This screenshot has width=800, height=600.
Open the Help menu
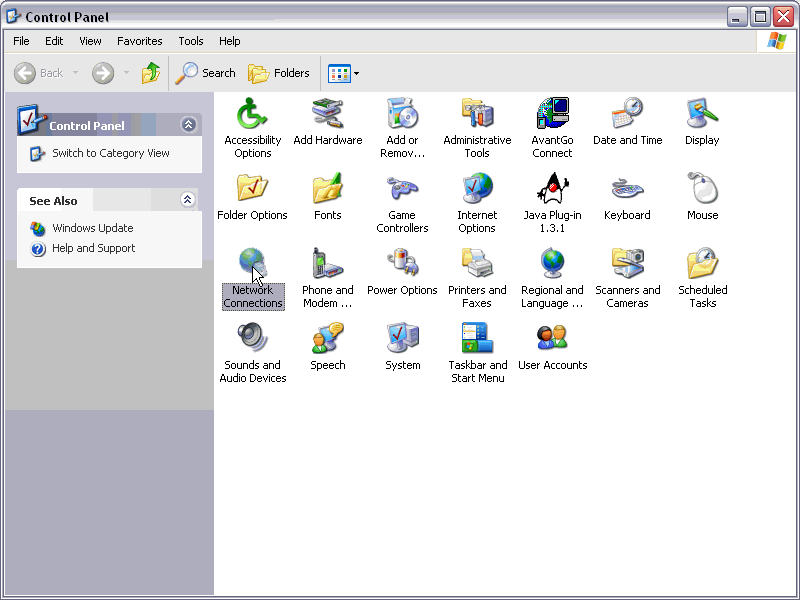point(230,41)
